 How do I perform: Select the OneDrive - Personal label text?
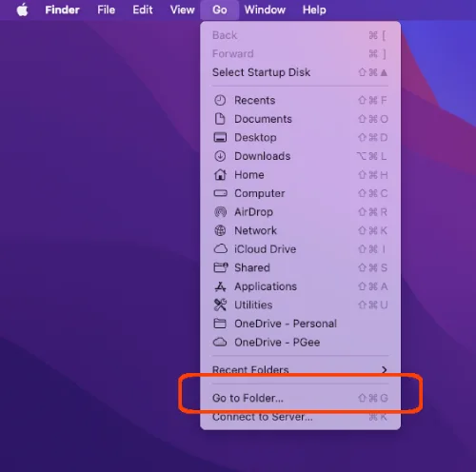286,324
